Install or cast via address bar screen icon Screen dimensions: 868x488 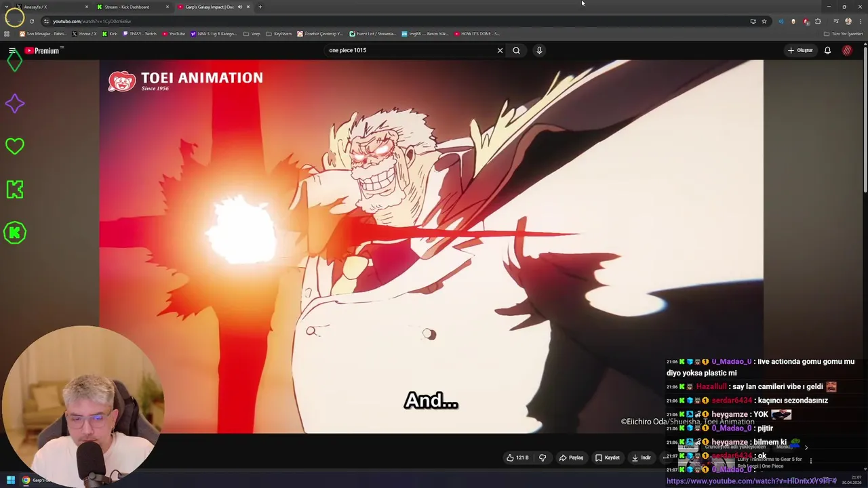pyautogui.click(x=753, y=21)
